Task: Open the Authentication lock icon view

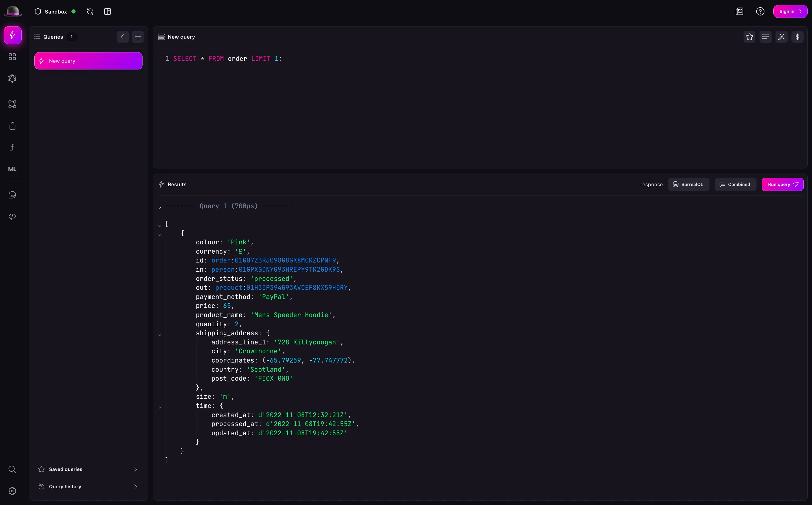Action: pos(12,126)
